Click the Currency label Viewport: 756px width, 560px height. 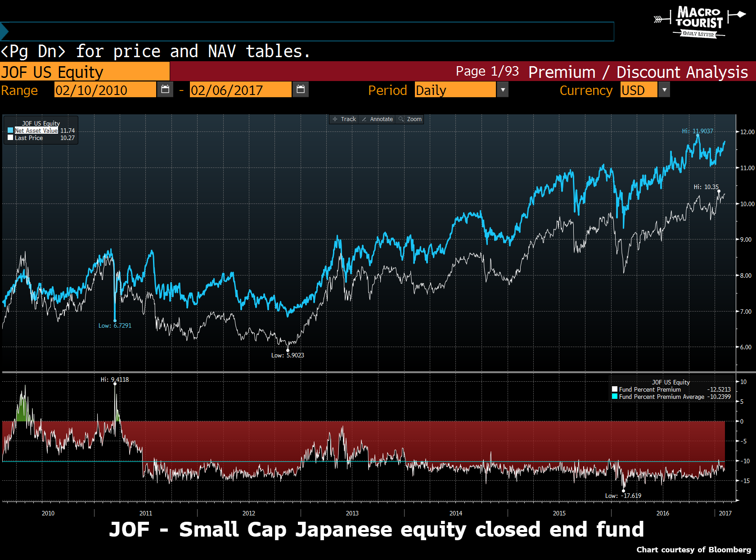click(586, 90)
